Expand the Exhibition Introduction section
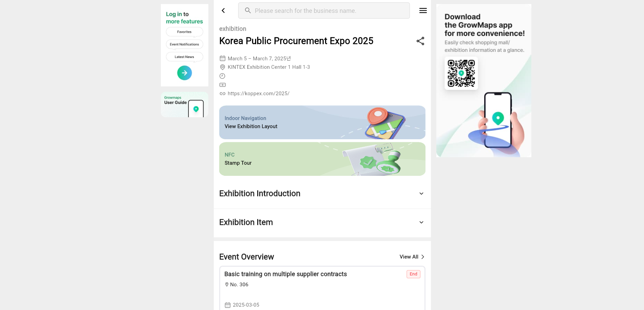644x310 pixels. tap(322, 193)
